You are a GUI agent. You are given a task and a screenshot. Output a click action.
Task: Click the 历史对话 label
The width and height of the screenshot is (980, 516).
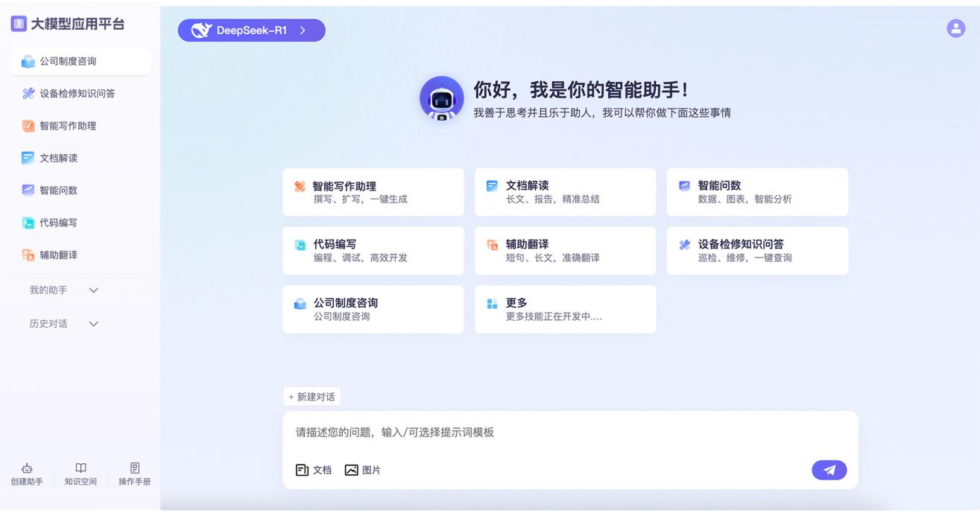pyautogui.click(x=48, y=324)
